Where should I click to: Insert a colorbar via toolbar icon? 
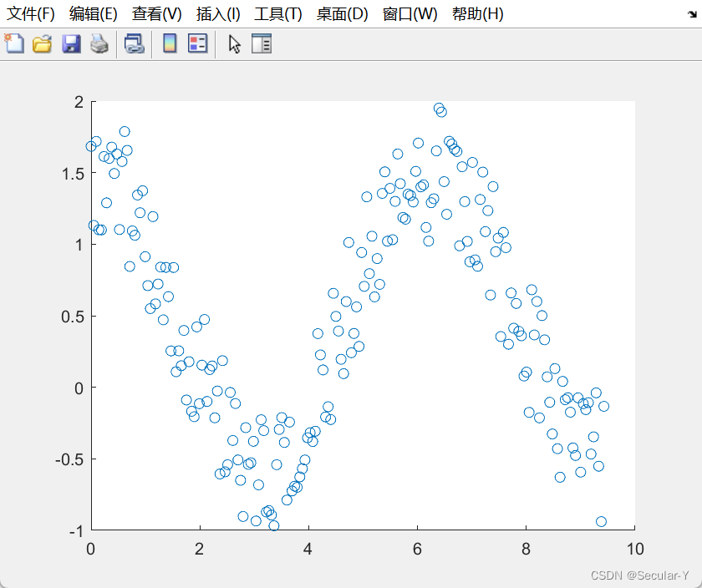pos(170,43)
